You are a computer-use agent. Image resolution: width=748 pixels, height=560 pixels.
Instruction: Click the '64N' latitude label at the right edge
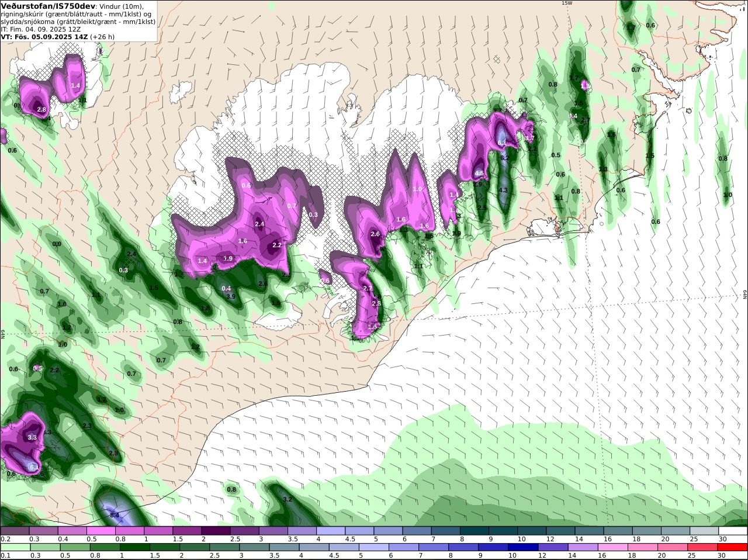[x=745, y=294]
